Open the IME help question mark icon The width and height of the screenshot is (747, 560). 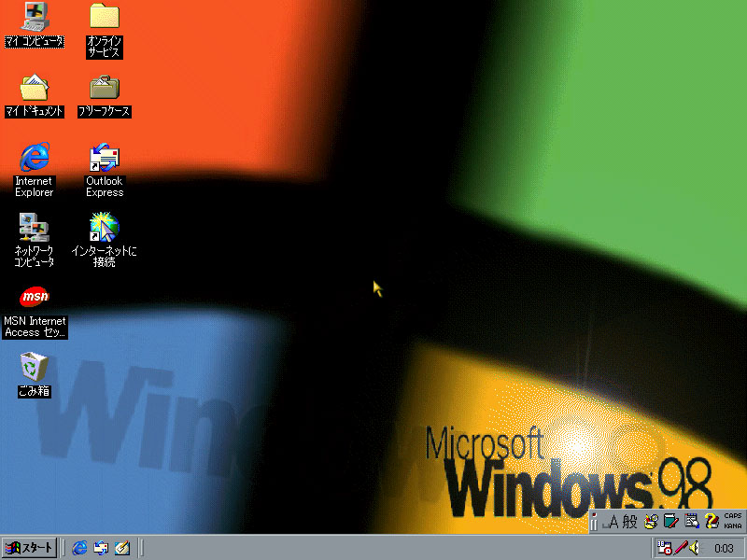click(x=712, y=522)
